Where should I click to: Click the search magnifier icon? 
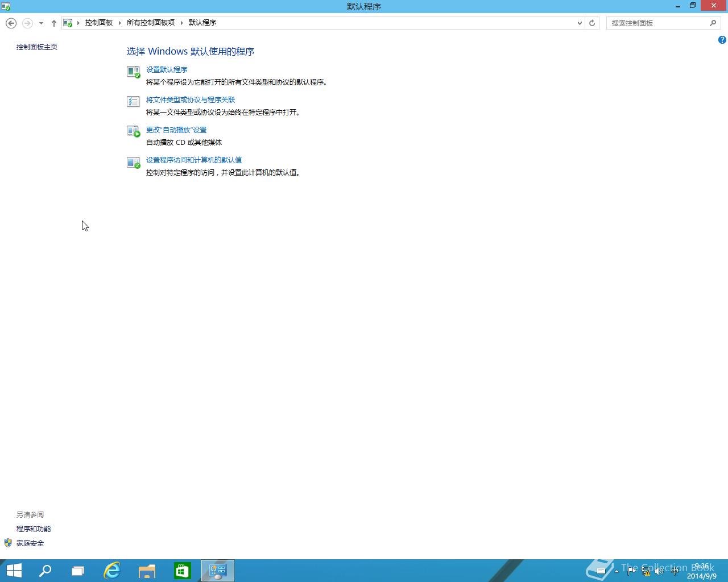(x=713, y=23)
